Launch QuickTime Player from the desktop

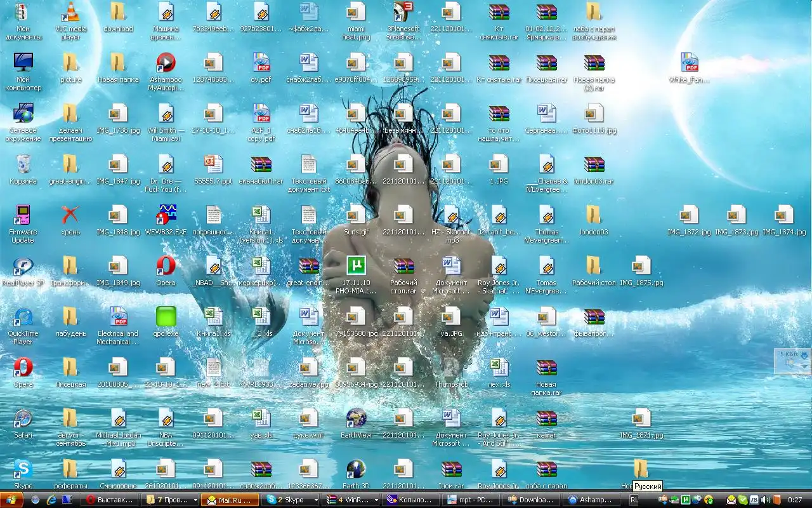tap(23, 317)
